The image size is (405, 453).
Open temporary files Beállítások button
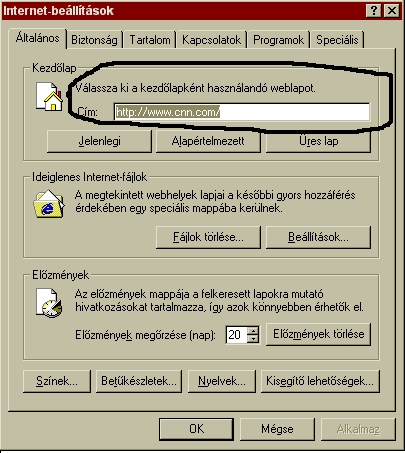pyautogui.click(x=318, y=237)
